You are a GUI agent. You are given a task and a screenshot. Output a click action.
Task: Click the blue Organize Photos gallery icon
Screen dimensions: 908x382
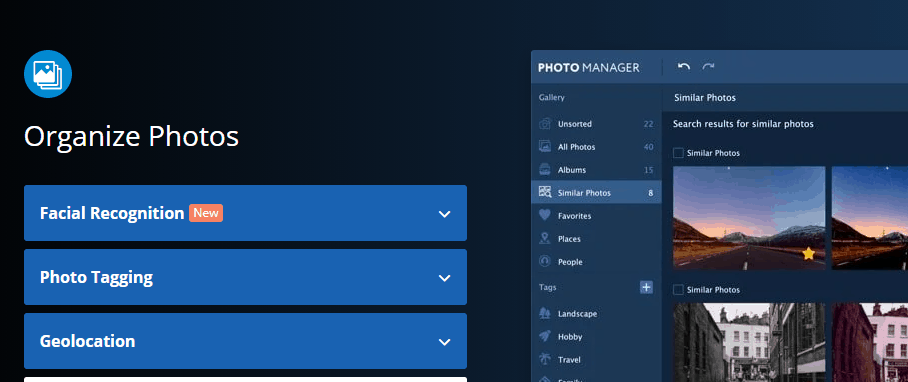coord(48,74)
